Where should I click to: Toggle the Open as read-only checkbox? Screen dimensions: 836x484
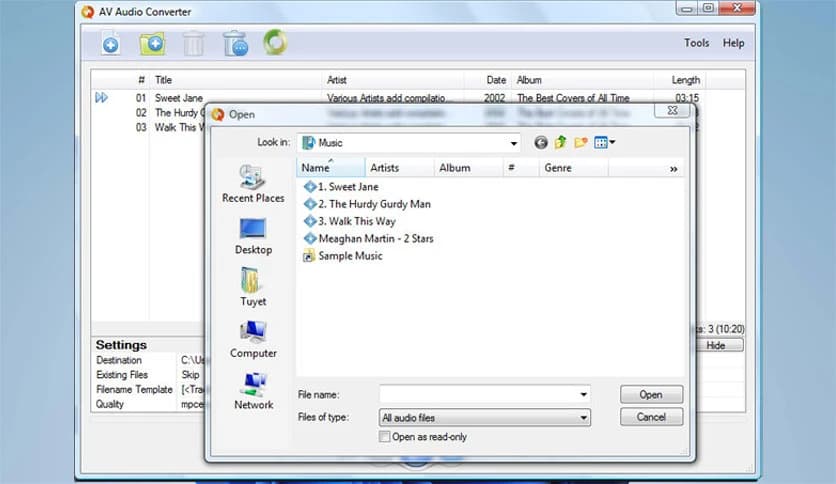(x=384, y=437)
